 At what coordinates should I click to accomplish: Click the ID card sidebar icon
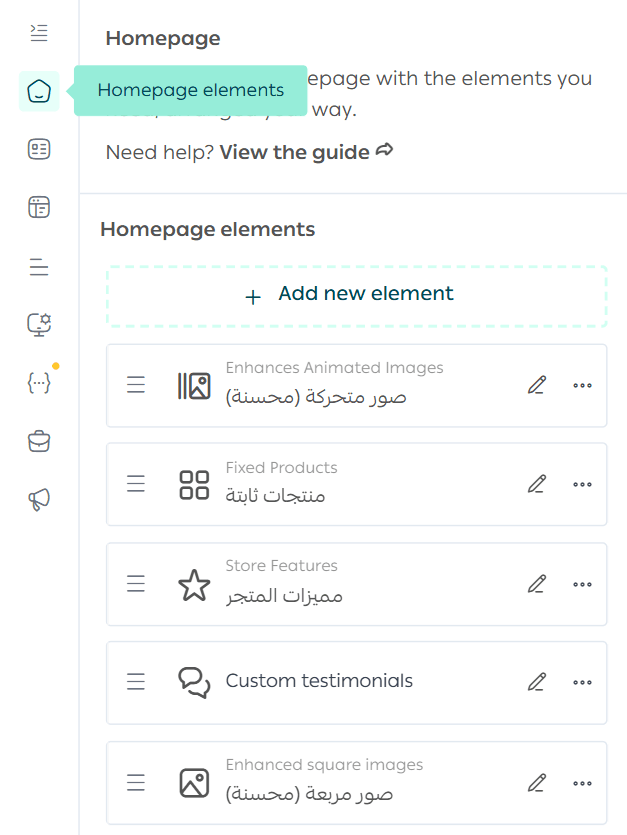39,150
